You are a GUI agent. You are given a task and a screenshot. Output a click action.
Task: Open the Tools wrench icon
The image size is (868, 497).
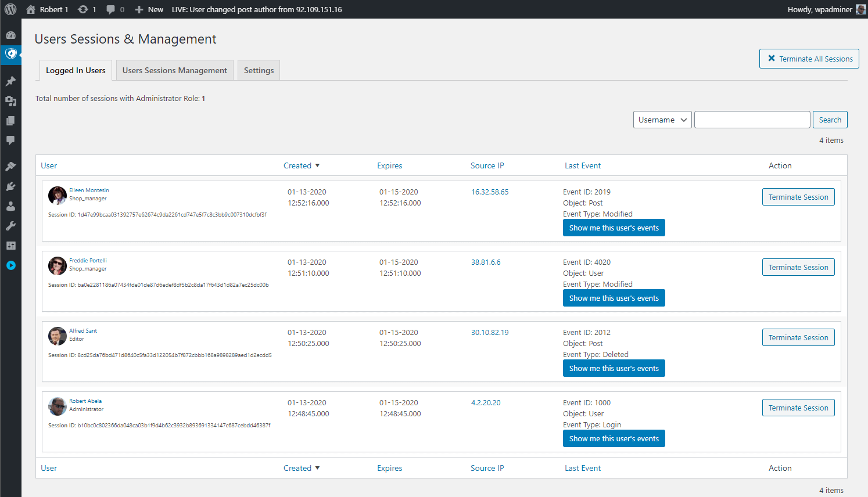click(x=10, y=226)
